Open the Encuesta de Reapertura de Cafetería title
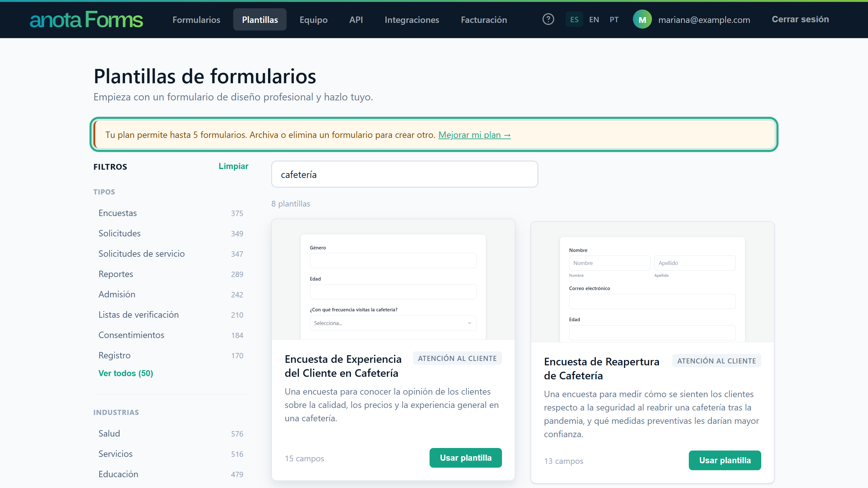 602,369
